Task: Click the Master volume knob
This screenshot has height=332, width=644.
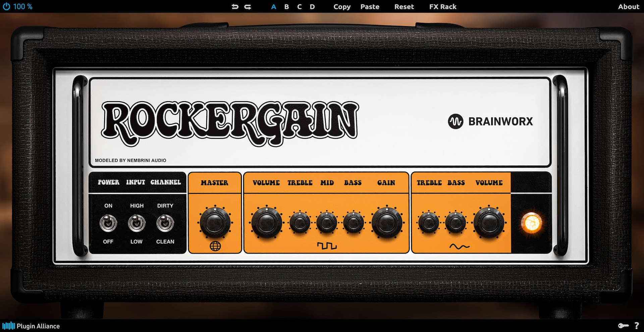Action: pos(215,222)
